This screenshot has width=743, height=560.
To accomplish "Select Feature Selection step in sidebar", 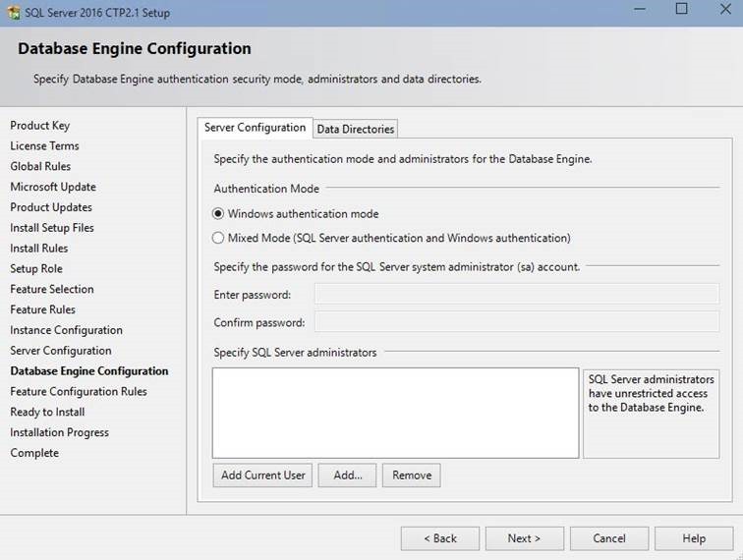I will 52,289.
